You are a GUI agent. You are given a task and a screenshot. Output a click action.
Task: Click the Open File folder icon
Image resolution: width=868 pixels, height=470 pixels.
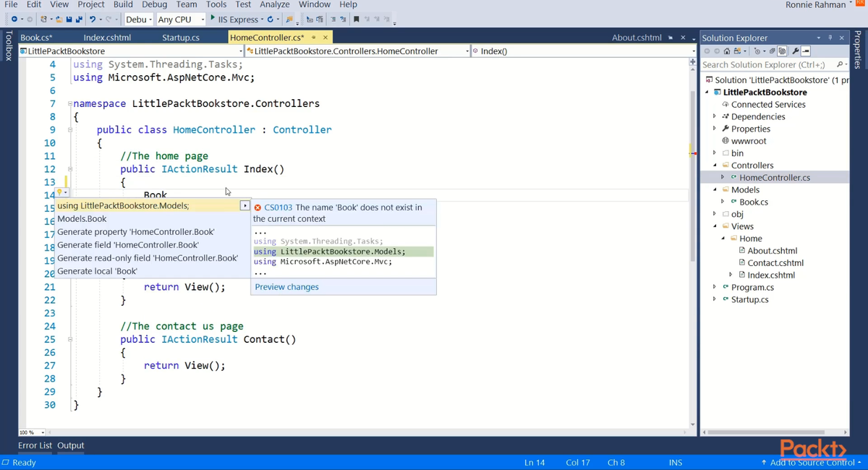tap(59, 20)
